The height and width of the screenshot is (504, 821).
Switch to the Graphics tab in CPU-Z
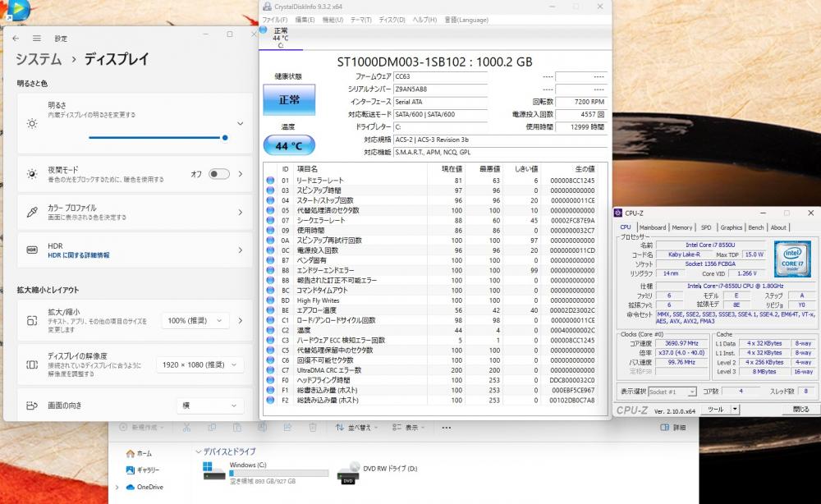pyautogui.click(x=731, y=227)
